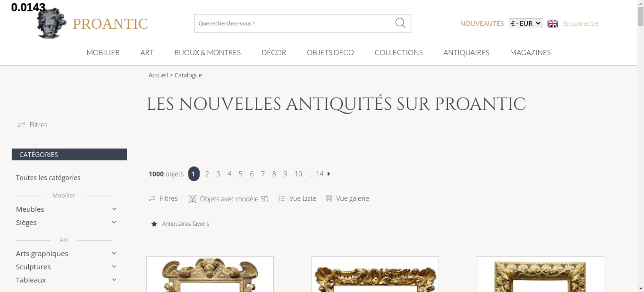Go to next page using pagination arrow

pyautogui.click(x=329, y=174)
